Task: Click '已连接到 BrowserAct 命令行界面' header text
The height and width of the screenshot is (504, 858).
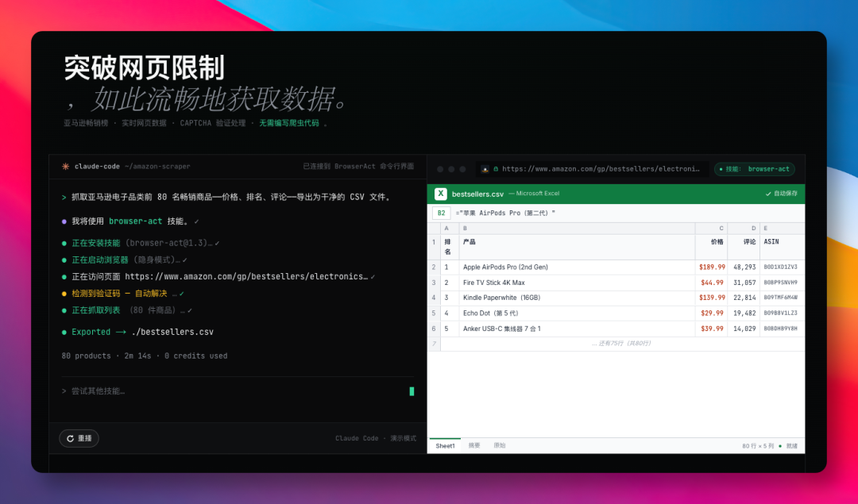Action: pyautogui.click(x=358, y=166)
